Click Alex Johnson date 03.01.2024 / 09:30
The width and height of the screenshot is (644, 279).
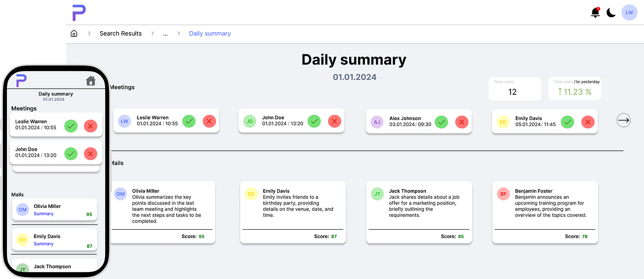pos(411,125)
